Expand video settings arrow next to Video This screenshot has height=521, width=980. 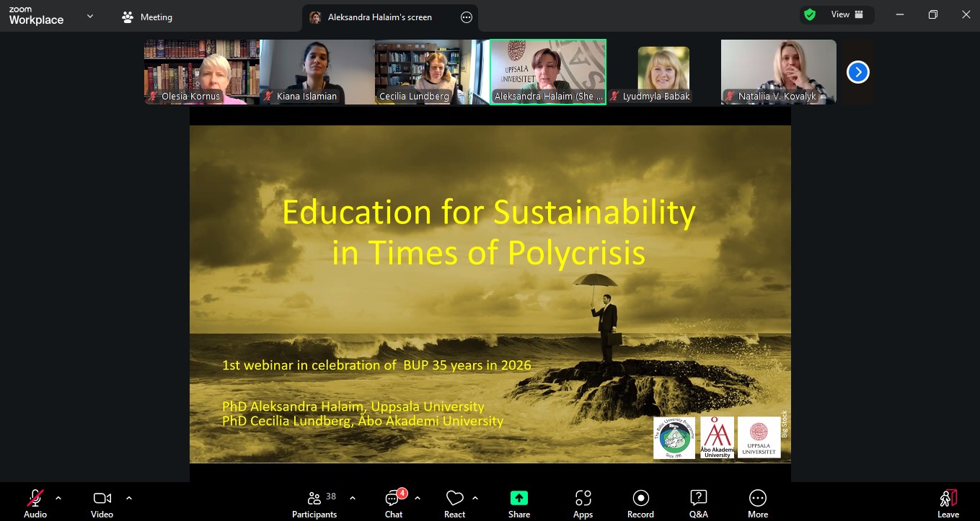tap(129, 498)
